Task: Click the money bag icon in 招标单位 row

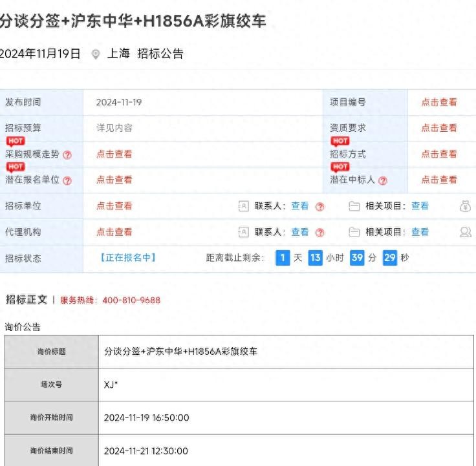Action: tap(465, 206)
